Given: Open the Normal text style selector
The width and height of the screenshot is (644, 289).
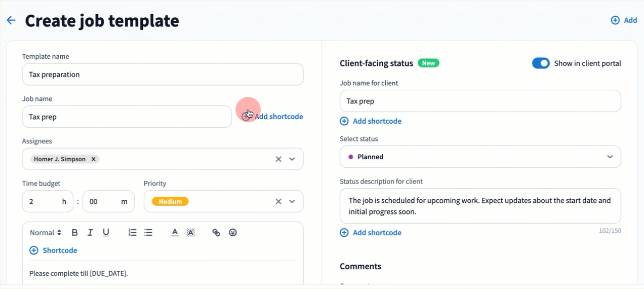Looking at the screenshot, I should [45, 233].
